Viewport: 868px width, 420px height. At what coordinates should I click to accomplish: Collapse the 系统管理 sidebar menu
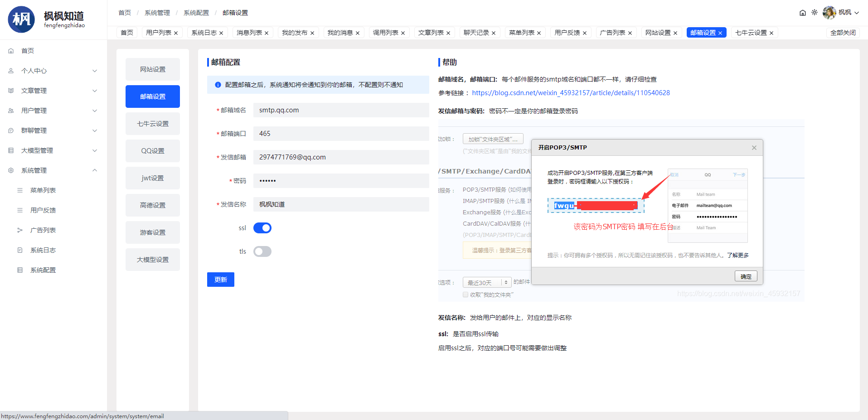point(53,170)
